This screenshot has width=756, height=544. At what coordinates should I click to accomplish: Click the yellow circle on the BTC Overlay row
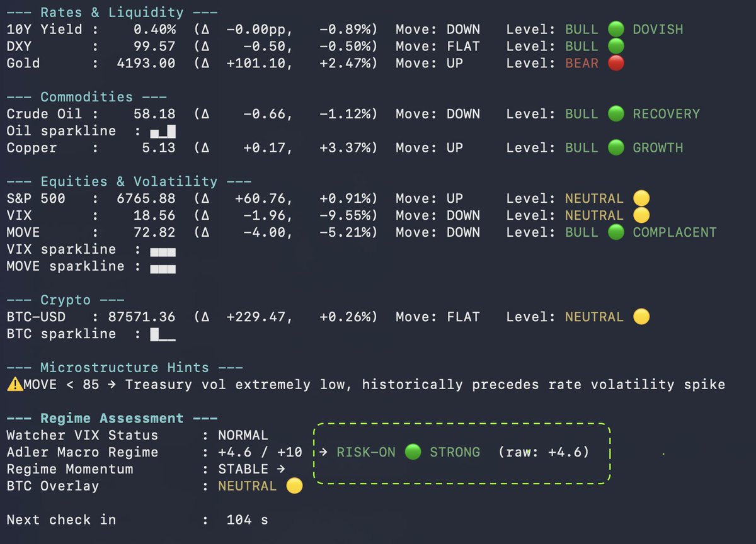[294, 486]
